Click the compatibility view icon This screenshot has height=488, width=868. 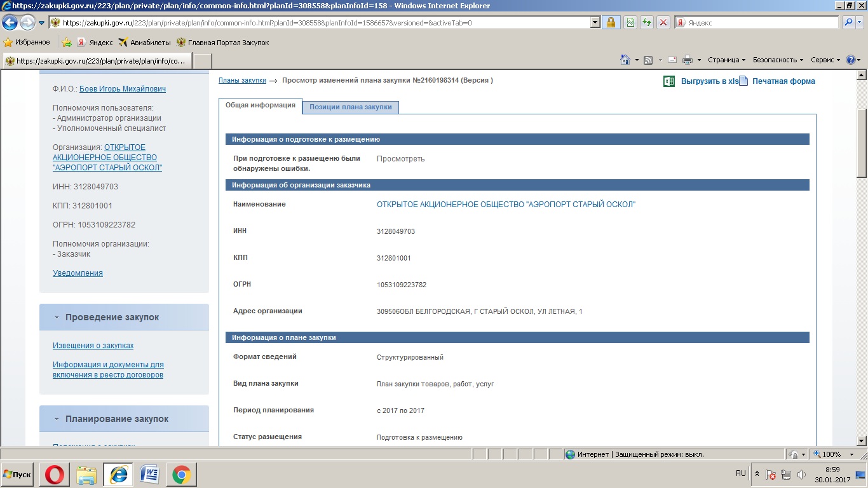pos(630,23)
